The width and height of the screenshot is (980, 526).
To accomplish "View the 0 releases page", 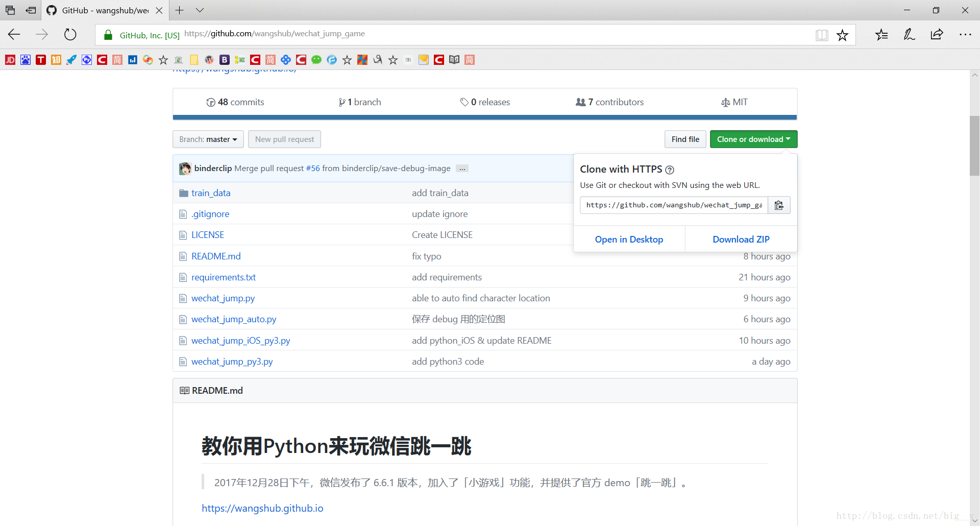I will (x=485, y=102).
